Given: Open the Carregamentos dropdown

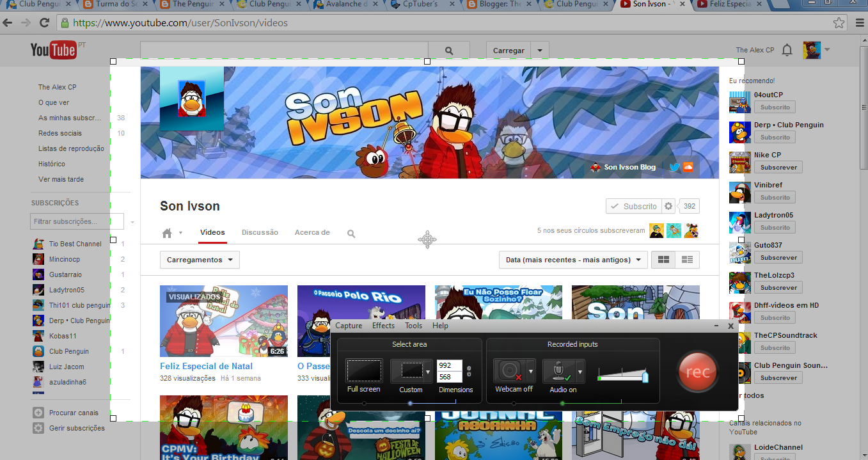Looking at the screenshot, I should [x=200, y=260].
